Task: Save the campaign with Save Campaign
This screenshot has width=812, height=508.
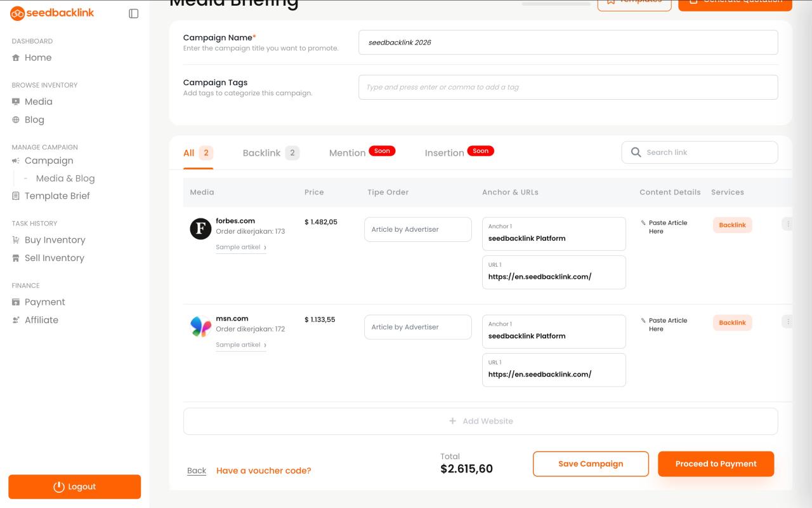Action: click(591, 464)
